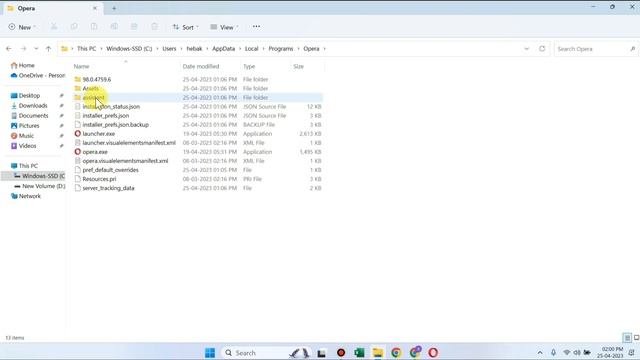Image resolution: width=640 pixels, height=360 pixels.
Task: Select the 98.0.4759.6 folder
Action: pos(97,80)
